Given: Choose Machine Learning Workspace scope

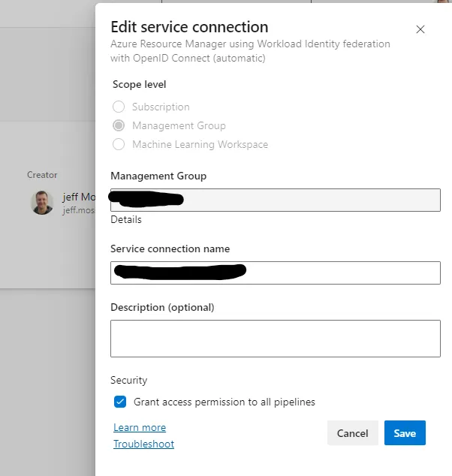Looking at the screenshot, I should 119,144.
